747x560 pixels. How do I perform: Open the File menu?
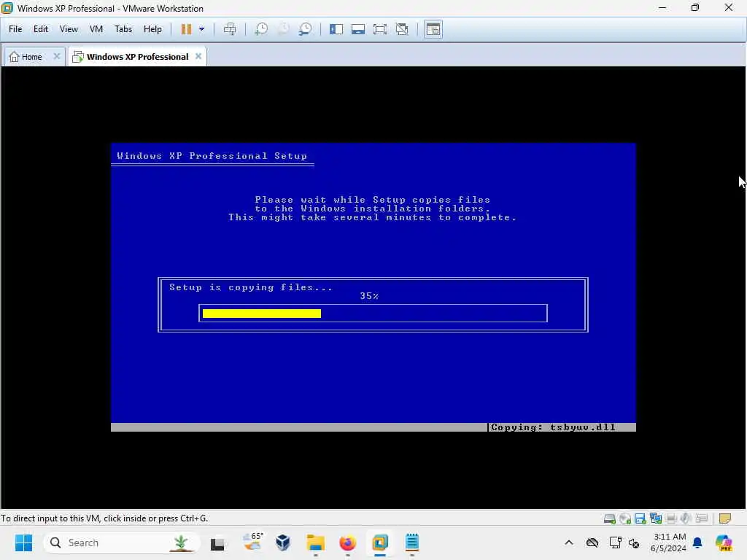pyautogui.click(x=15, y=29)
